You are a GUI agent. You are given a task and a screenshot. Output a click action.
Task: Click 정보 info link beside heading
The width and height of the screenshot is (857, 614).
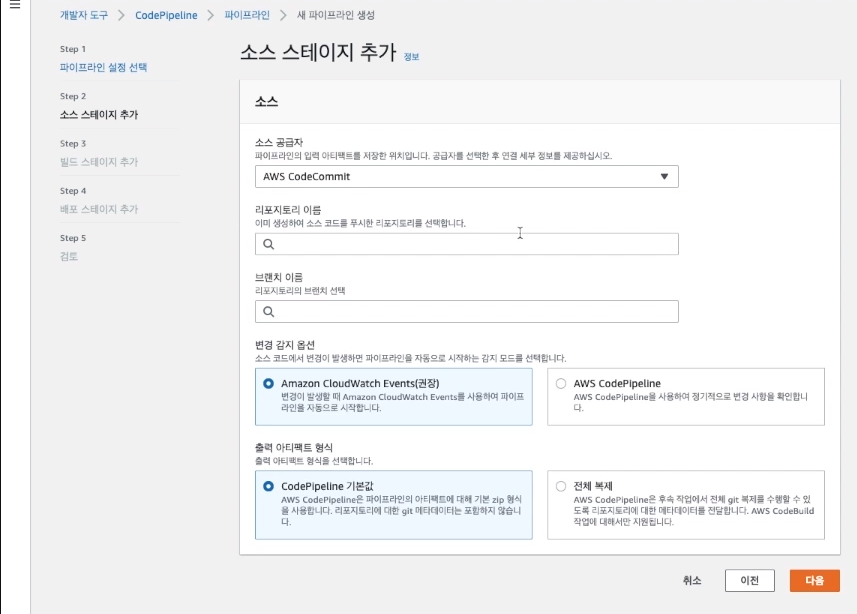pos(411,56)
